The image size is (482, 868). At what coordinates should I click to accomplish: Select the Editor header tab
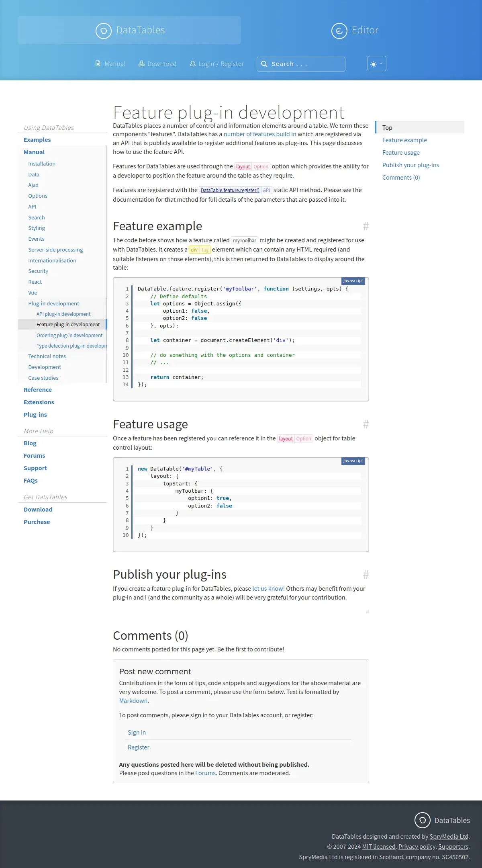pos(355,30)
